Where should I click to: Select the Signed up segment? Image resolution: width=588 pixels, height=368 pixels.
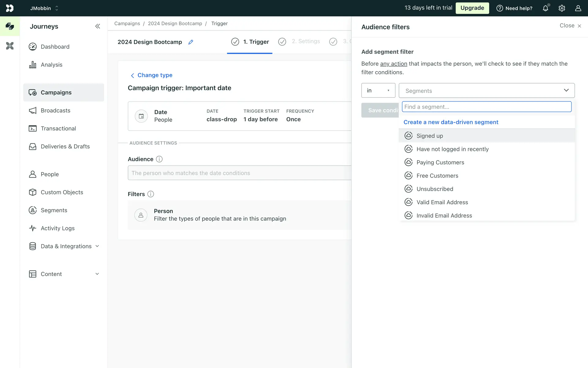(x=429, y=136)
